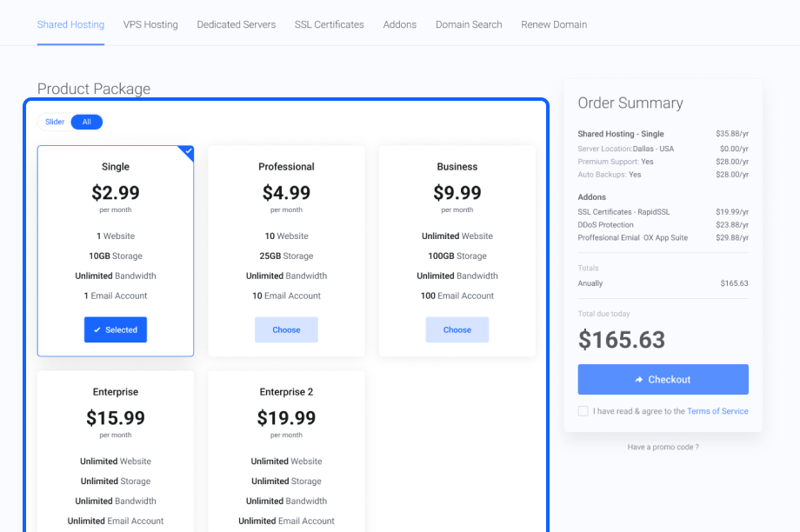
Task: Click '100 Email Account' in the Business plan
Action: click(457, 296)
